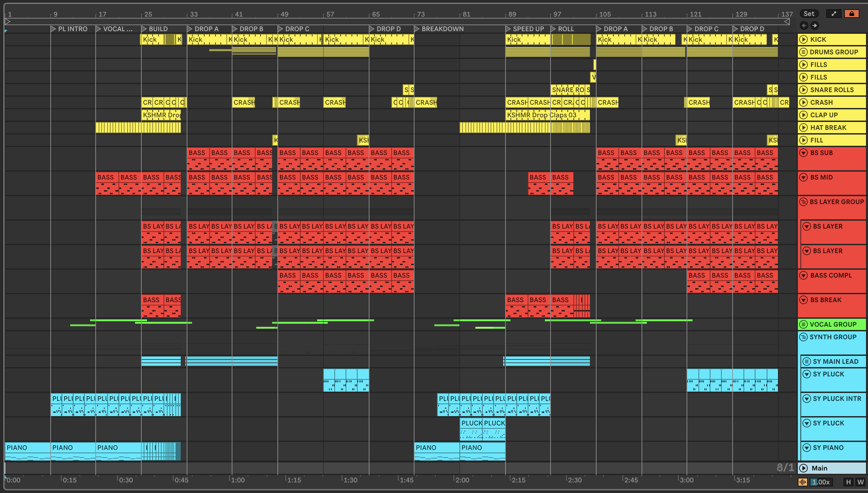Click the Main track play icon
Viewport: 868px width, 493px height.
(x=803, y=468)
